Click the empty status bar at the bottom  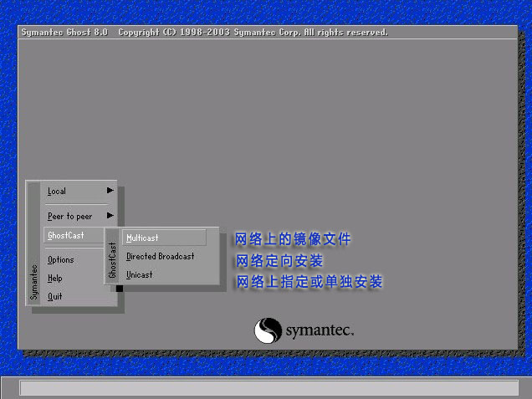click(268, 388)
